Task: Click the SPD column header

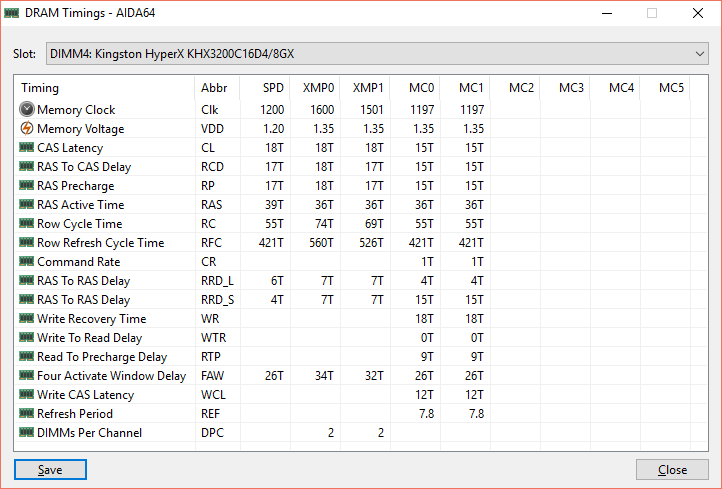Action: pos(271,88)
